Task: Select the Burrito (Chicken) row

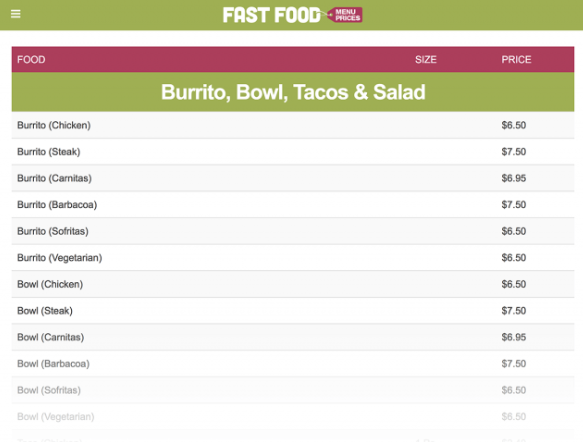Action: coord(293,125)
